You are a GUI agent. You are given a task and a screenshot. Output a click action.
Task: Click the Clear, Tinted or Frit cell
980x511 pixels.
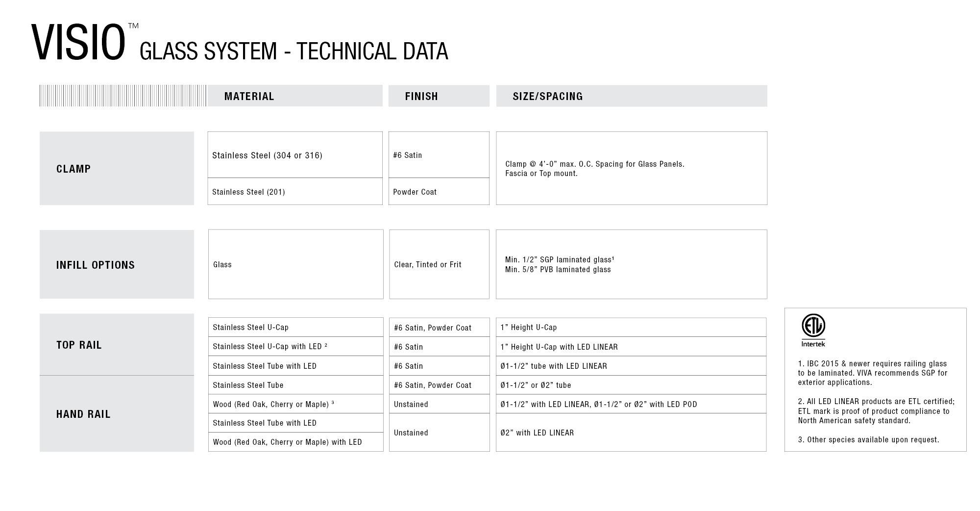[428, 264]
